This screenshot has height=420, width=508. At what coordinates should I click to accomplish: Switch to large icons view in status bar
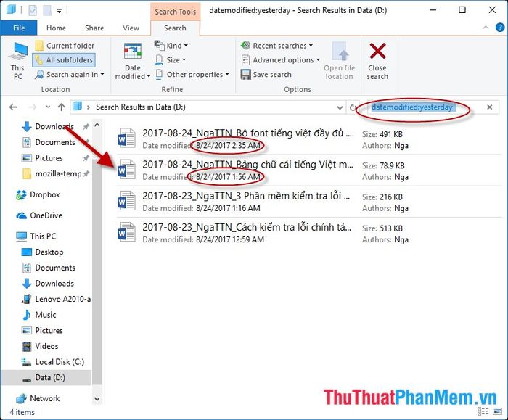click(497, 411)
